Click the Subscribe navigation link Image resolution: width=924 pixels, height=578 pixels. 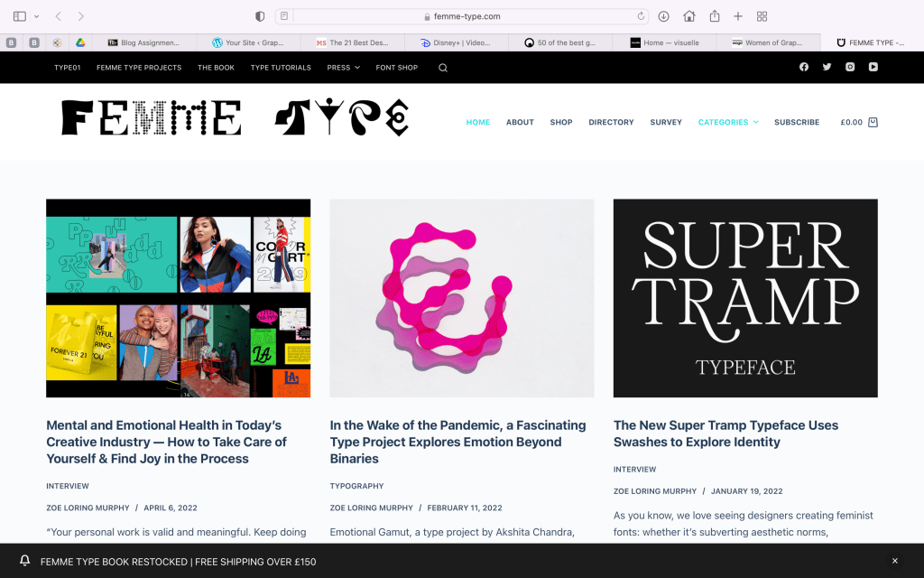pos(796,122)
